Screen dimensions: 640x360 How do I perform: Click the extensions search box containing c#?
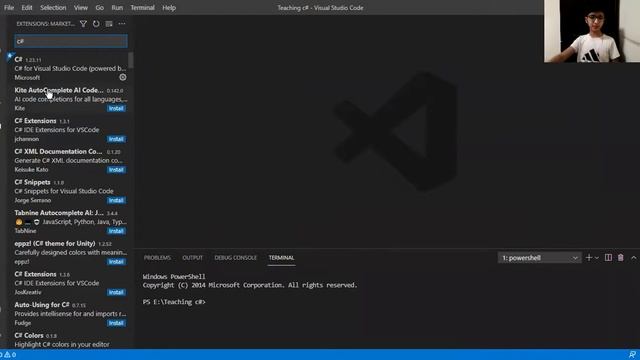[71, 41]
